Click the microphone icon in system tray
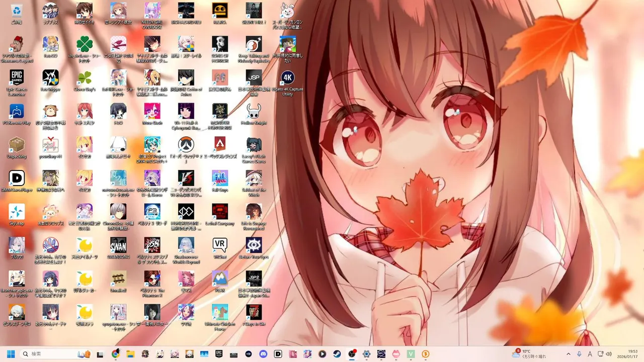This screenshot has height=362, width=644. 579,354
